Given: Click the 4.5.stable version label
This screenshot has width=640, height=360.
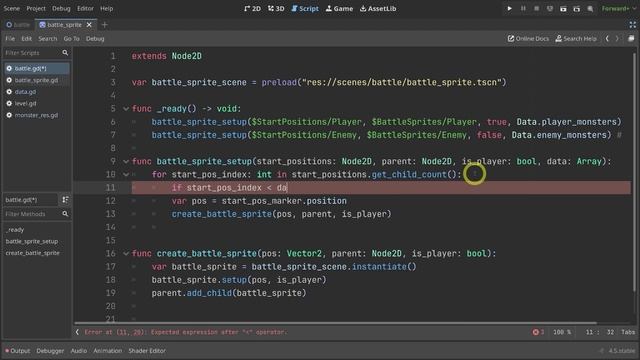Looking at the screenshot, I should (621, 351).
